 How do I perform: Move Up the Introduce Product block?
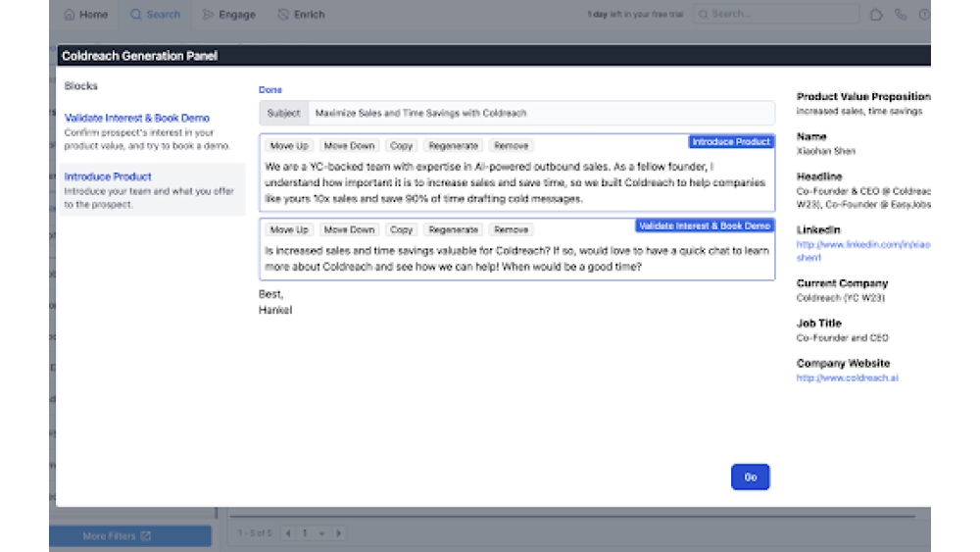pyautogui.click(x=289, y=146)
